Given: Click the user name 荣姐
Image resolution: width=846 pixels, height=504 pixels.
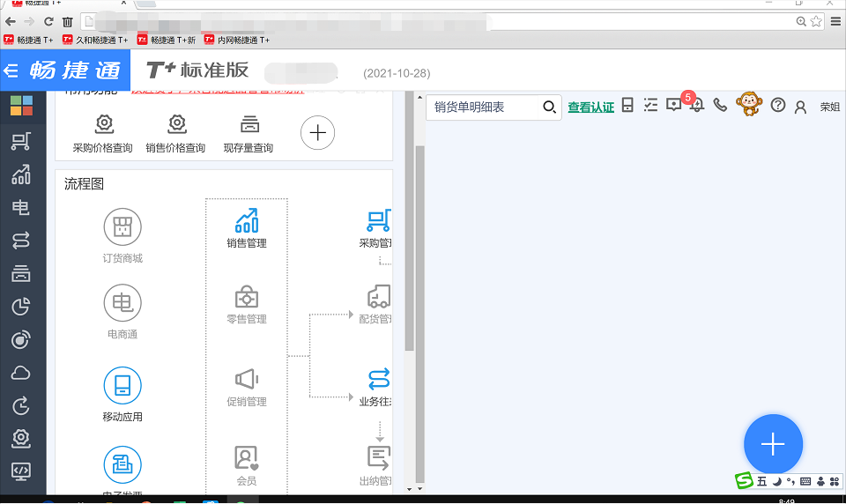Looking at the screenshot, I should click(x=830, y=107).
